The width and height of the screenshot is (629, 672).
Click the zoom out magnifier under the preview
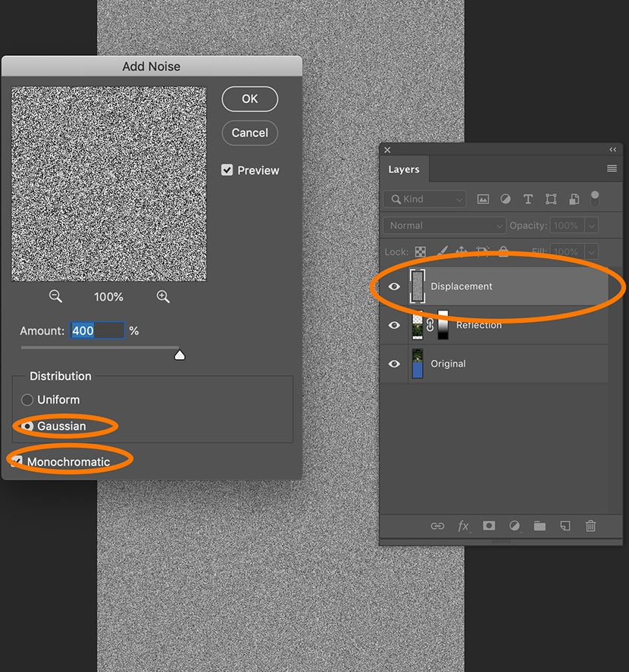(x=55, y=297)
